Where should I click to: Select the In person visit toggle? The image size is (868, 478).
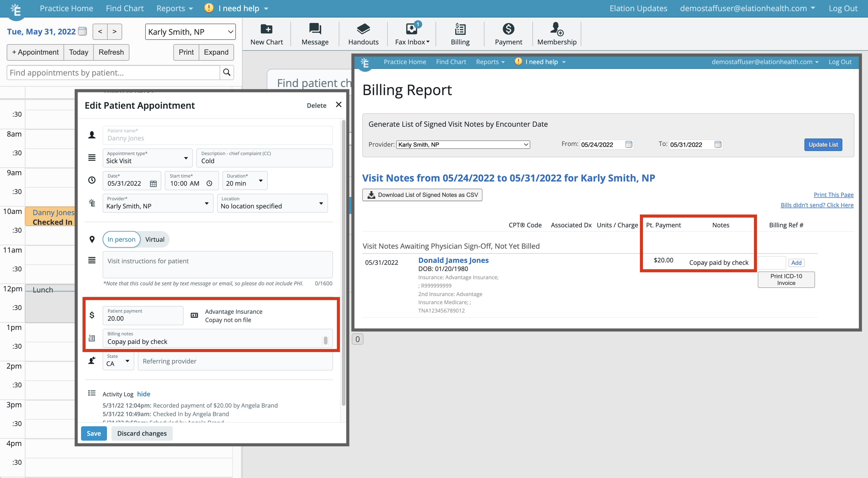coord(121,239)
